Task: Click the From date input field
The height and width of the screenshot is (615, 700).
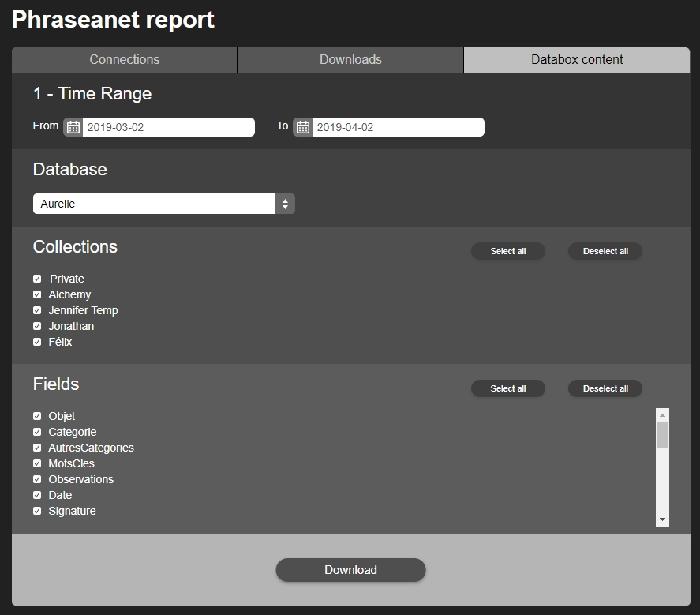Action: pyautogui.click(x=168, y=127)
